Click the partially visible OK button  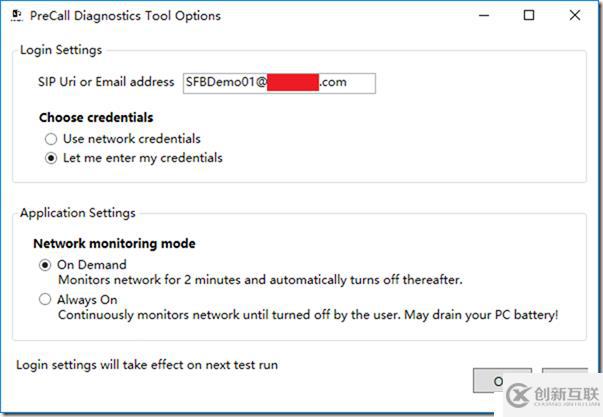pos(488,381)
